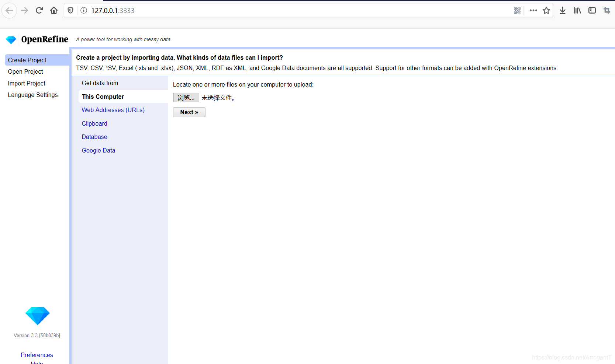Click the large blue diamond above version text
615x364 pixels.
(37, 316)
